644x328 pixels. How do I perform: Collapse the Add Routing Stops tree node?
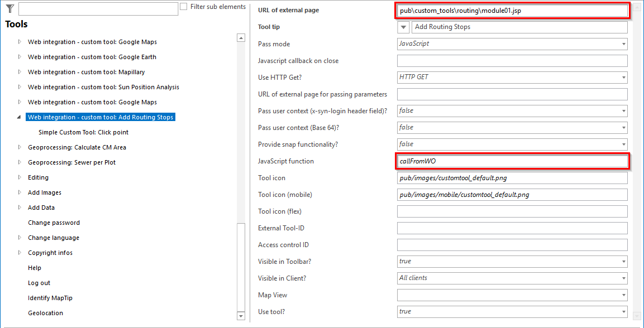tap(18, 117)
